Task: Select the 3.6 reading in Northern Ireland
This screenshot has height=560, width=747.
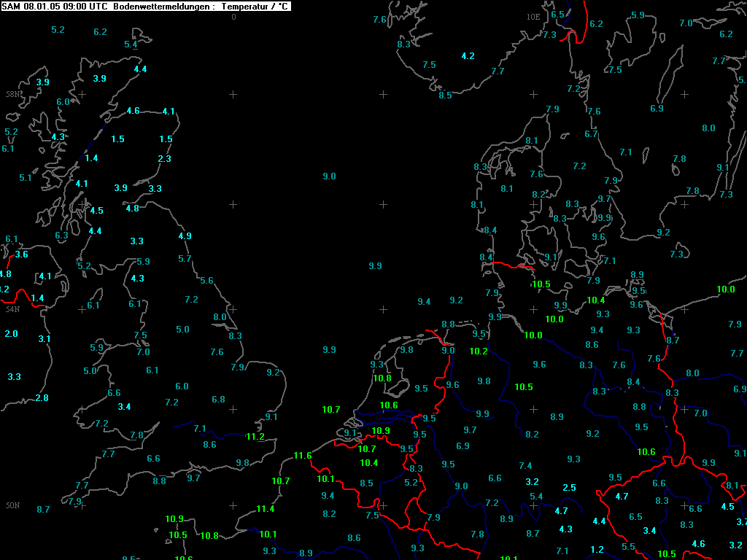Action: coord(21,254)
